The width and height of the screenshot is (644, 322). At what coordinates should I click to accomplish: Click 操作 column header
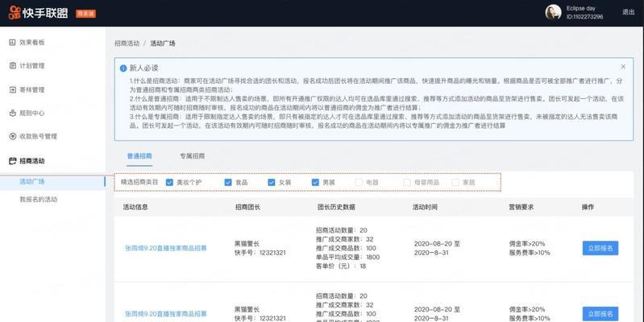[x=588, y=207]
